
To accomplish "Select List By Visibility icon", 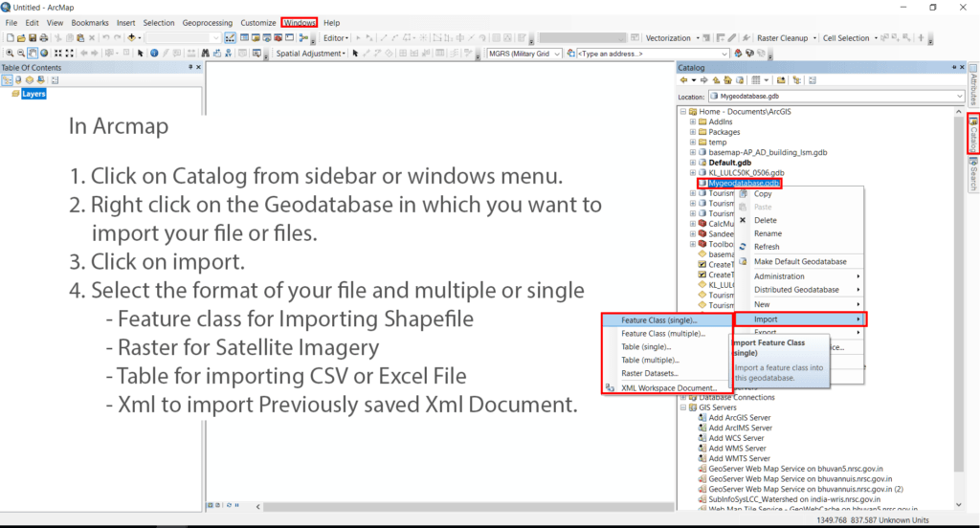I will pos(30,80).
